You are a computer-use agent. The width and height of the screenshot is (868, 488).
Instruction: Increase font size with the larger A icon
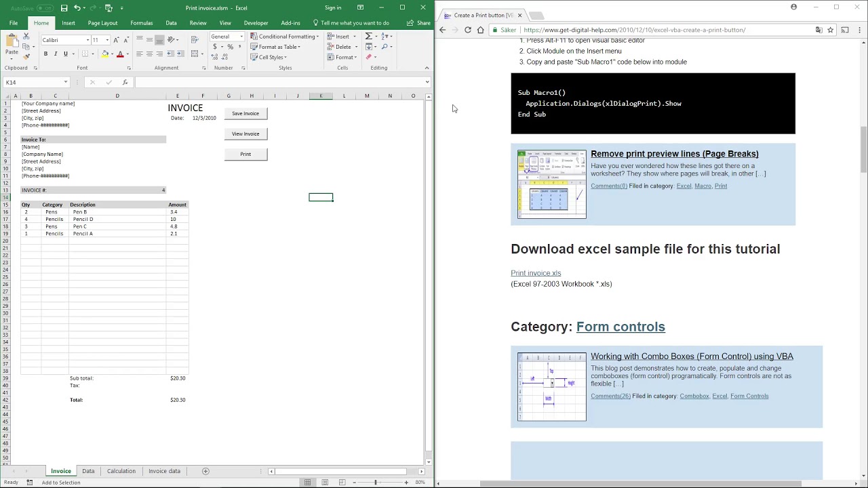[116, 40]
